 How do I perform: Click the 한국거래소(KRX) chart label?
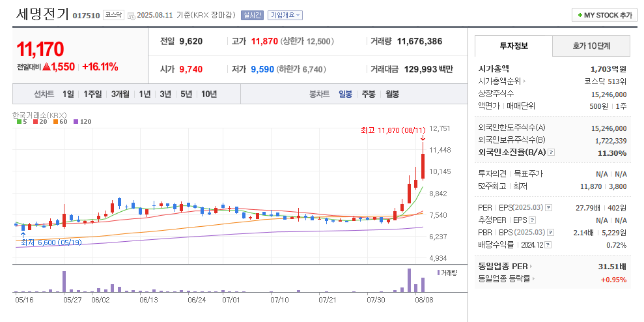point(40,115)
